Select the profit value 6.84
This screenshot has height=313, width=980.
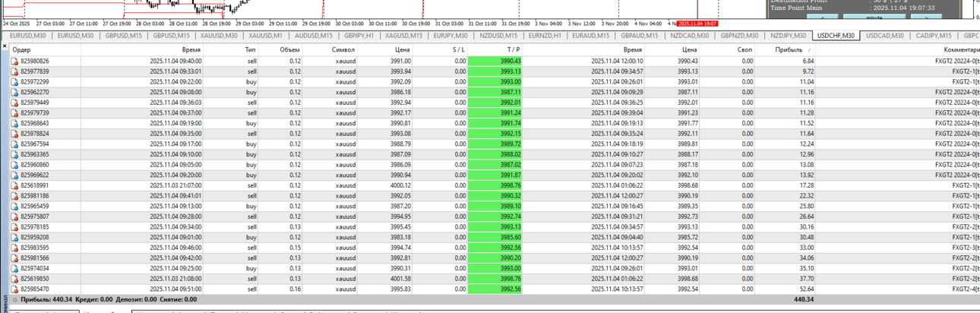coord(808,61)
